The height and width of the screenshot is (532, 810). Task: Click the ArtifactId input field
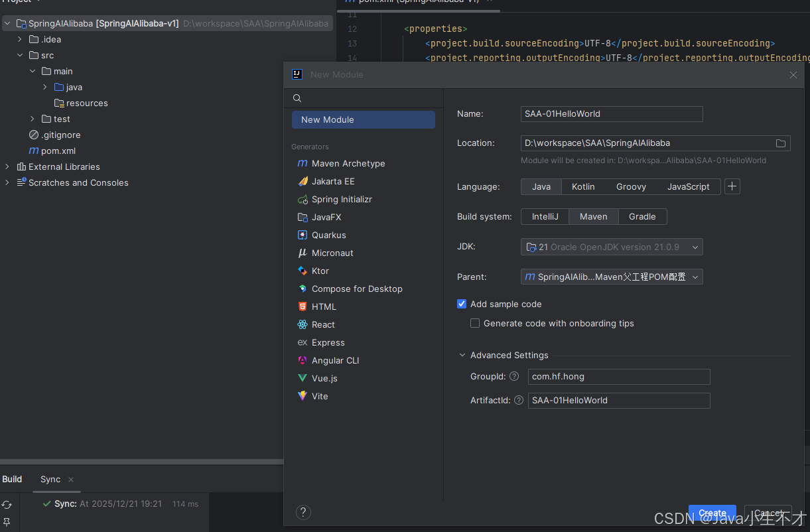(619, 401)
